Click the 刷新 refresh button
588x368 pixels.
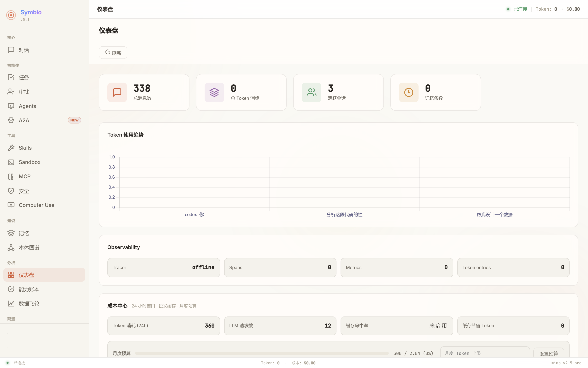tap(113, 53)
